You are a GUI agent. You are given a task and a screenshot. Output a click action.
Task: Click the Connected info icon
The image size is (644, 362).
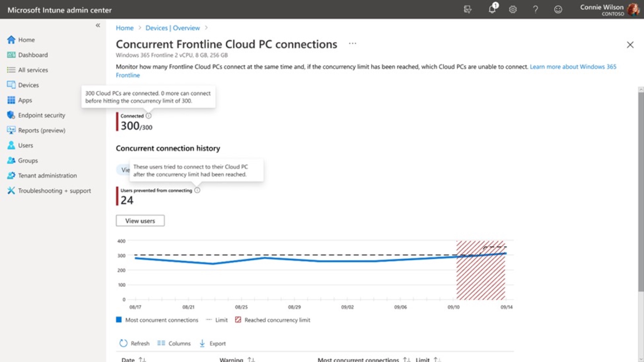tap(148, 116)
